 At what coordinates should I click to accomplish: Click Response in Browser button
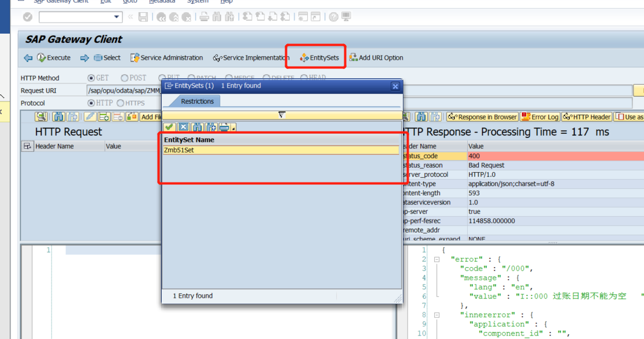[482, 117]
